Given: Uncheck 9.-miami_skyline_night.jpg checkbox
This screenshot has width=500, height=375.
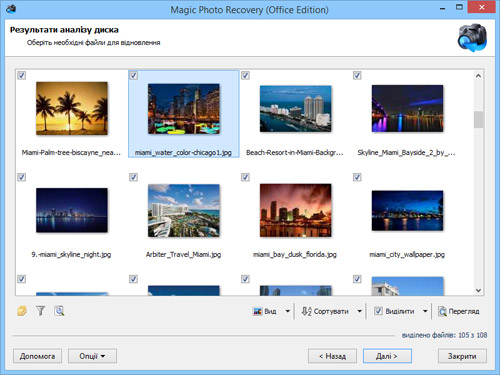Looking at the screenshot, I should click(x=22, y=177).
